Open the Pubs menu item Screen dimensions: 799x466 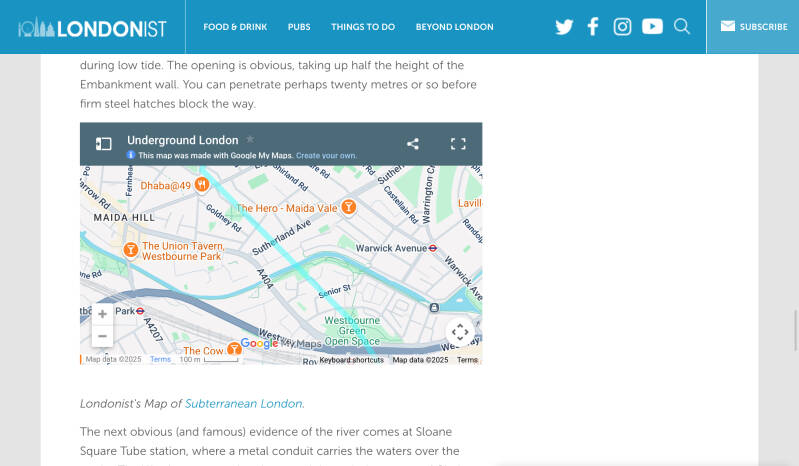[x=299, y=27]
